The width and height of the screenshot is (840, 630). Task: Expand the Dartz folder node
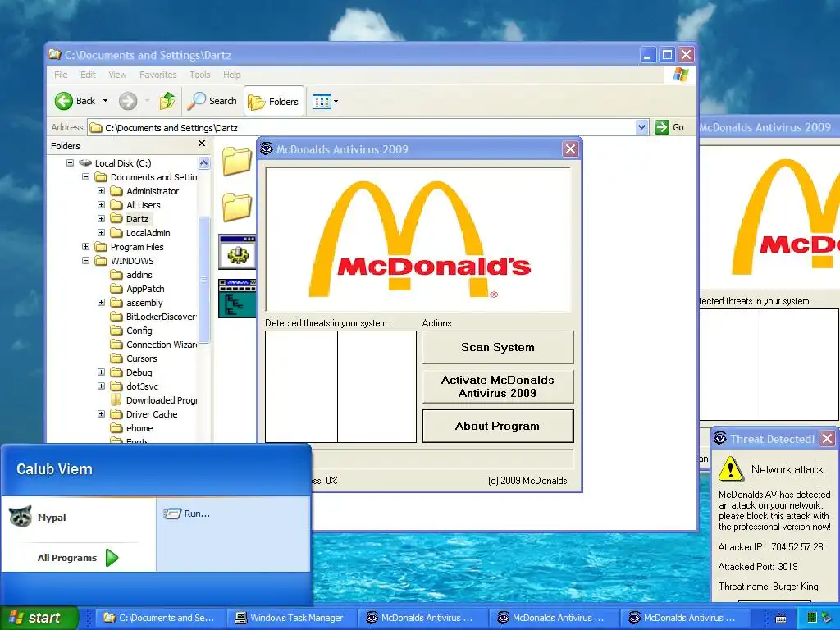tap(101, 218)
